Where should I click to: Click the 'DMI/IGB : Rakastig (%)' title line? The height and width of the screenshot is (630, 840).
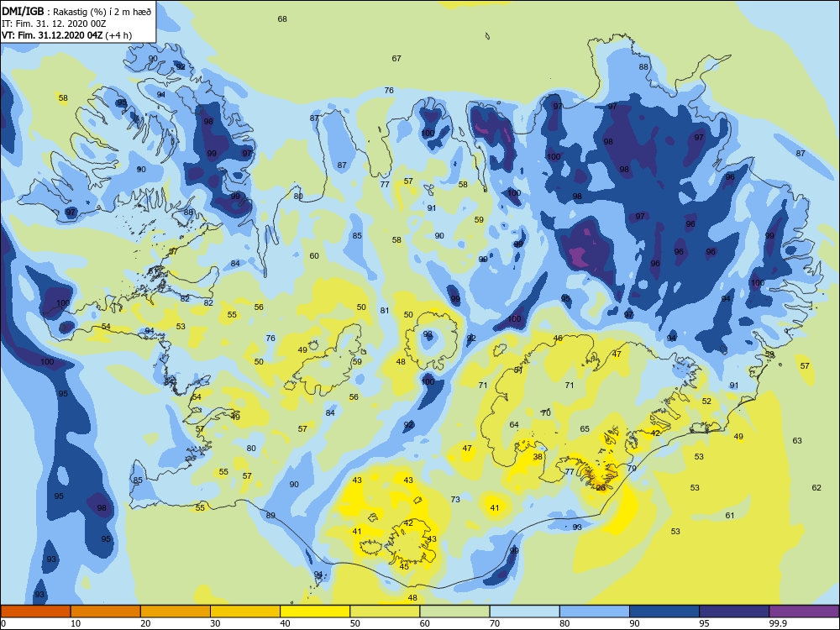coord(77,11)
